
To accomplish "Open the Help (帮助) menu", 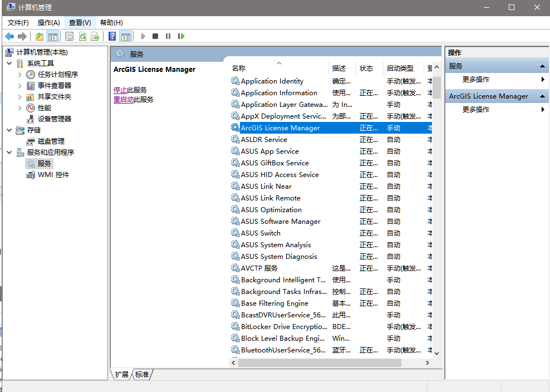I will [x=111, y=23].
